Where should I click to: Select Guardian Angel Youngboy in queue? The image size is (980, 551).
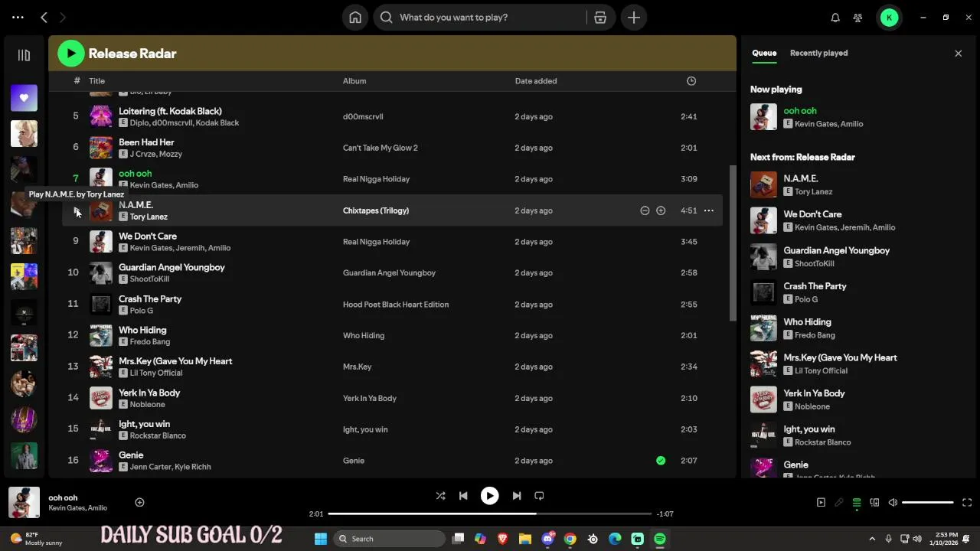click(x=836, y=250)
